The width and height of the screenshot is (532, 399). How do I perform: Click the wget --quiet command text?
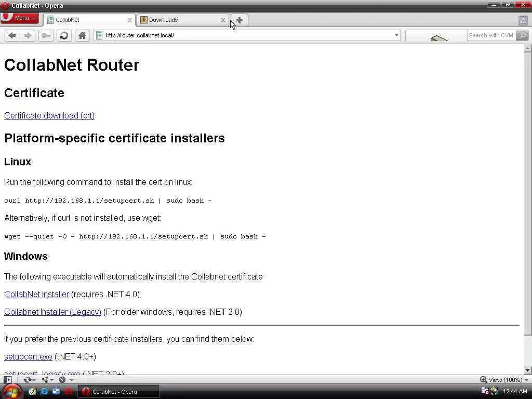click(135, 236)
